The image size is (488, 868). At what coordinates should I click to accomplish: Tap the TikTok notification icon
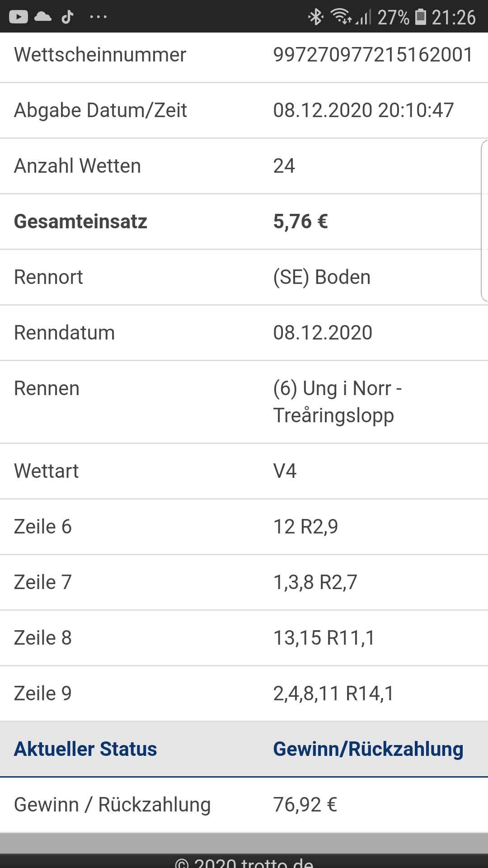coord(67,17)
